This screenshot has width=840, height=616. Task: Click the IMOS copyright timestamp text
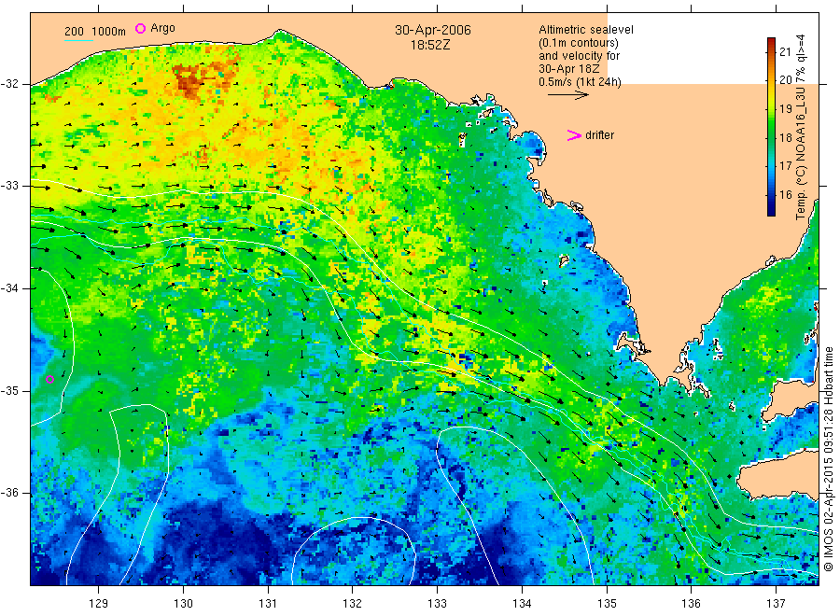[x=828, y=459]
